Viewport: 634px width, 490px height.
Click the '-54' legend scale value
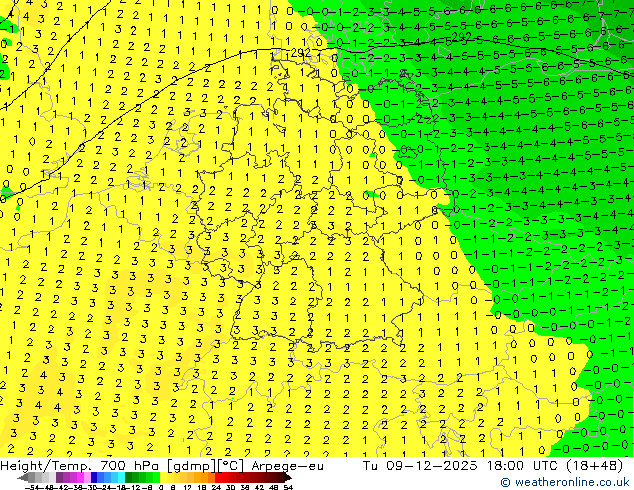point(32,488)
